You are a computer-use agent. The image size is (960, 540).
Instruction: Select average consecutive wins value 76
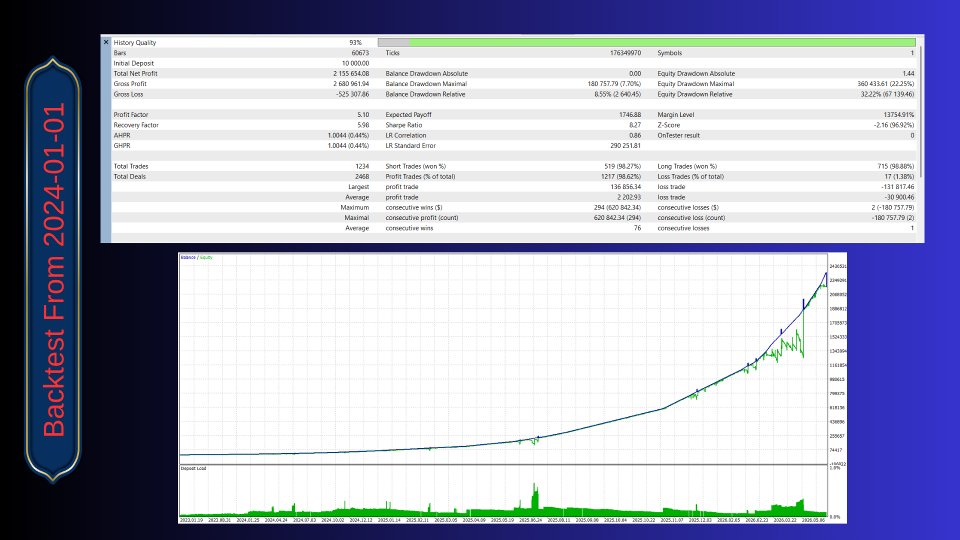point(637,228)
